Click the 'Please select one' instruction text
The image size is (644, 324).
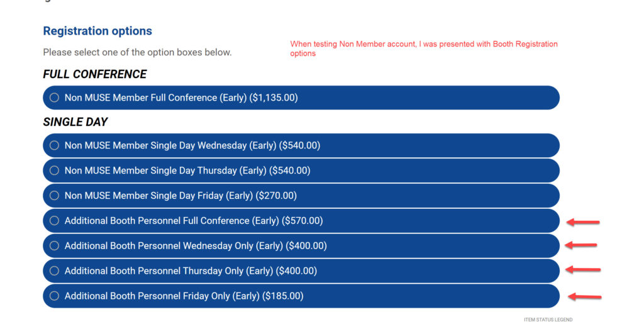[137, 52]
